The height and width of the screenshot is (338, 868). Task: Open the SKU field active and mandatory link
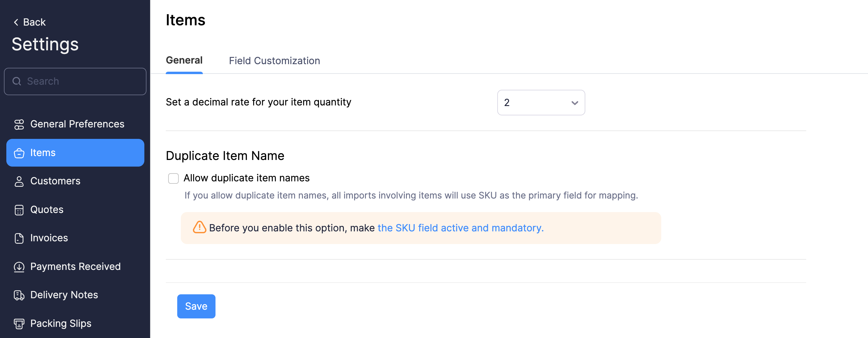pos(460,228)
